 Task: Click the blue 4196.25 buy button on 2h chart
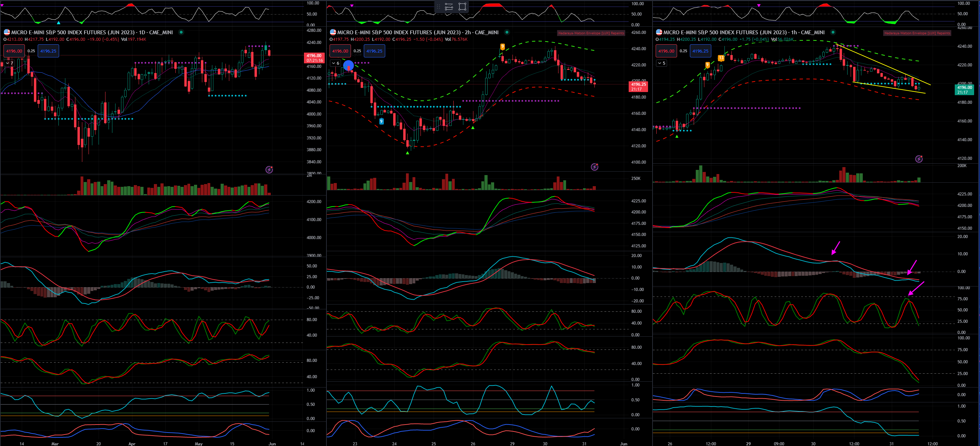[375, 51]
